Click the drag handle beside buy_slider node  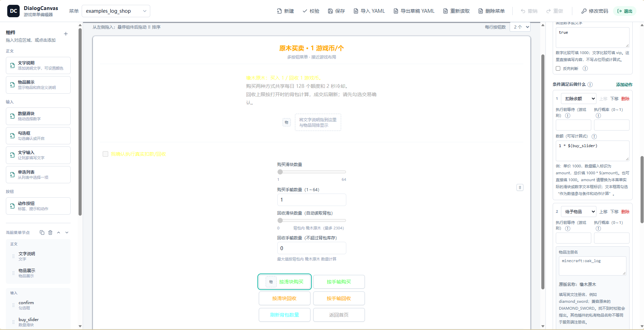click(x=13, y=322)
